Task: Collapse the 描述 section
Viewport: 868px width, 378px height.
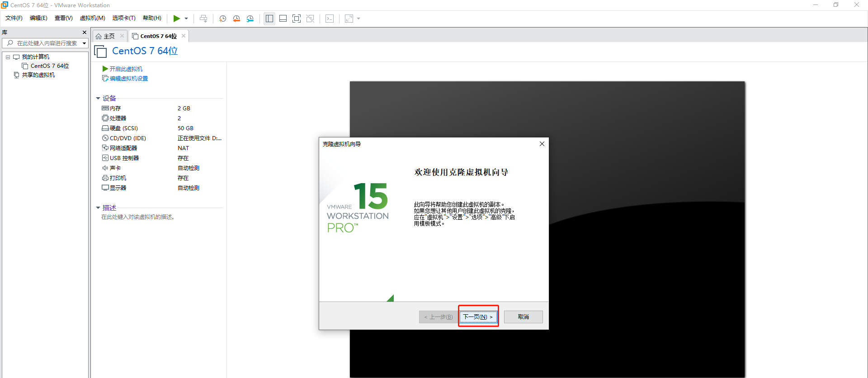Action: click(98, 208)
